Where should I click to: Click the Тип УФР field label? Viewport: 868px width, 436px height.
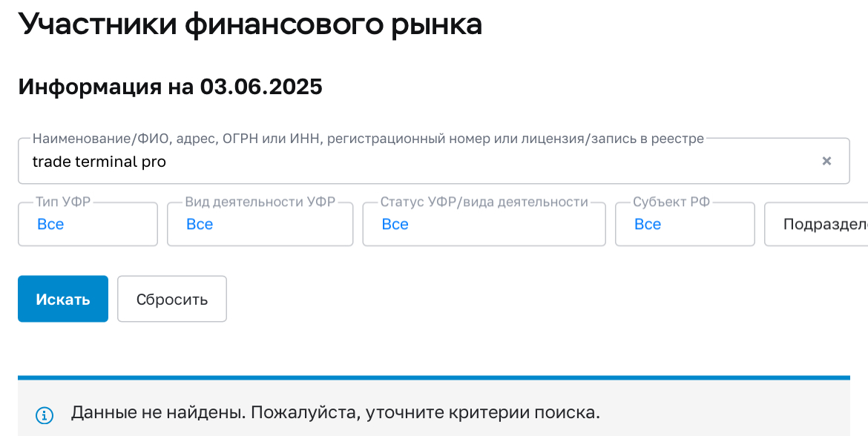(x=63, y=202)
